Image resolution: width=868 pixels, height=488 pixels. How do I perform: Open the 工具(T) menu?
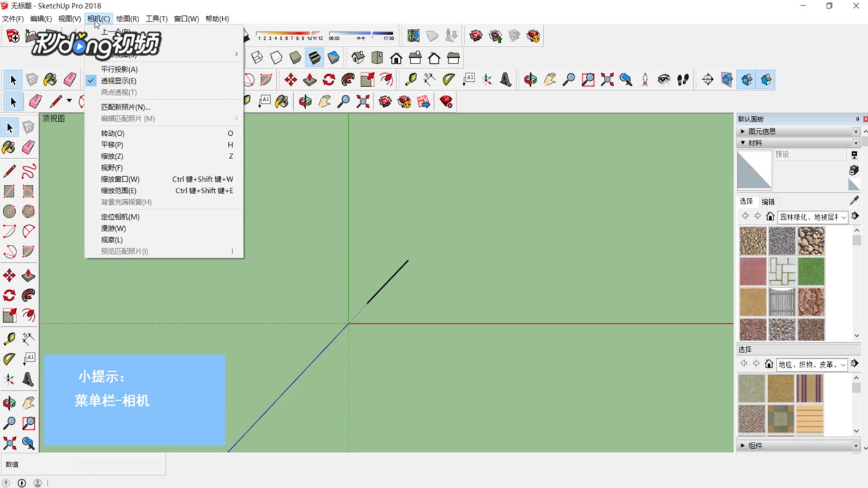[156, 19]
